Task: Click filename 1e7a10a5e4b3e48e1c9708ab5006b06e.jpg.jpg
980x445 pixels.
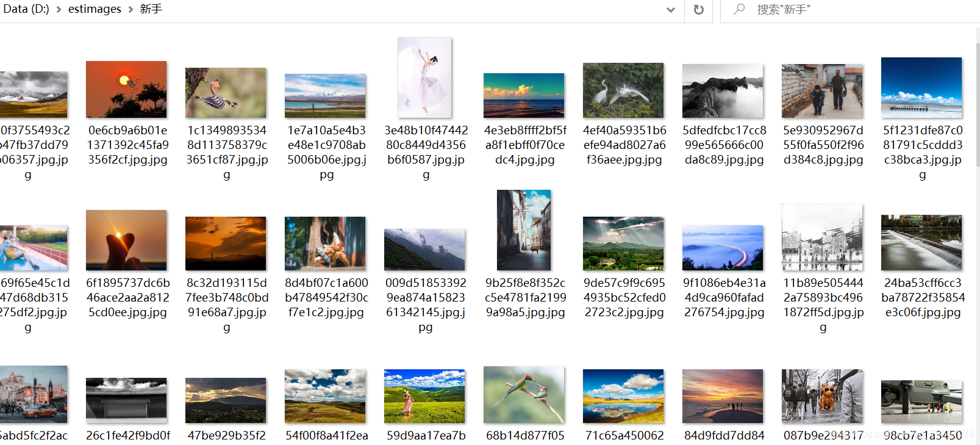Action: (x=326, y=152)
